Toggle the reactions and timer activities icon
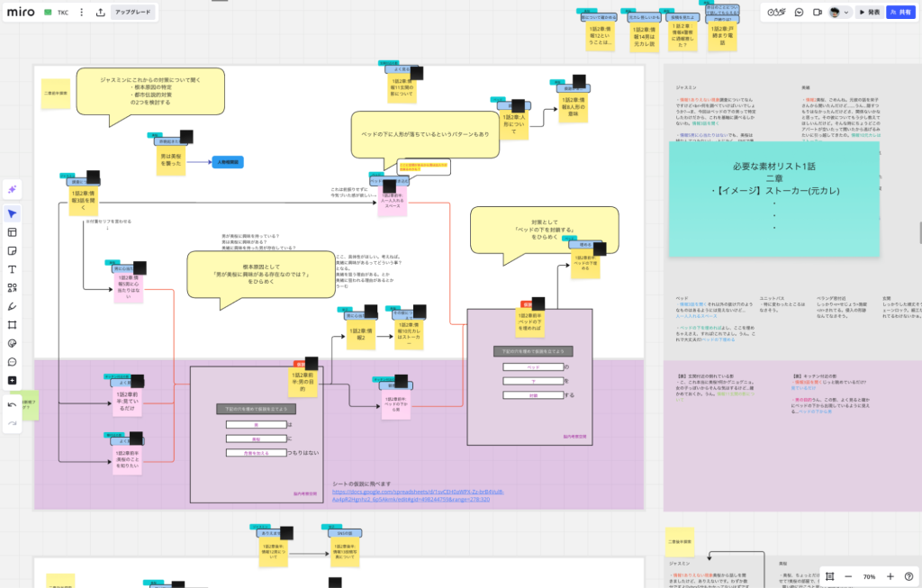 [x=777, y=12]
